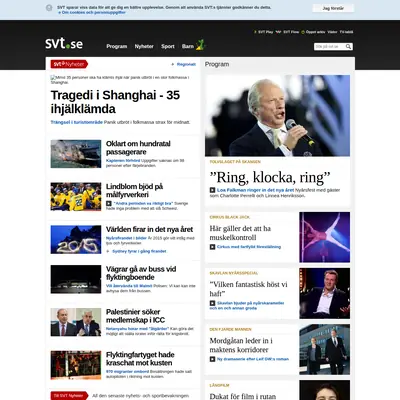Open Lindblom bjöd på målfyrverkeri headline
400x400 pixels.
(x=134, y=190)
